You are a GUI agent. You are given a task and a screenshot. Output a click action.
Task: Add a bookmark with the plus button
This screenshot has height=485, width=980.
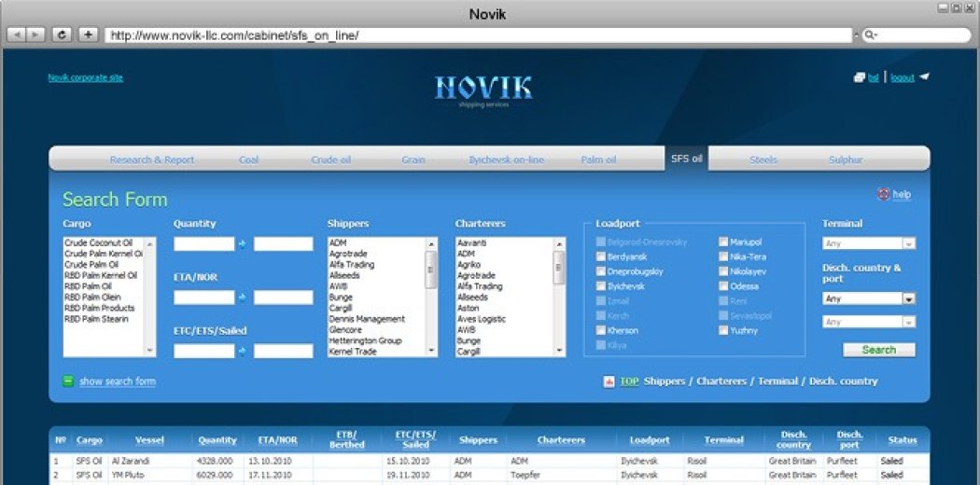click(88, 35)
